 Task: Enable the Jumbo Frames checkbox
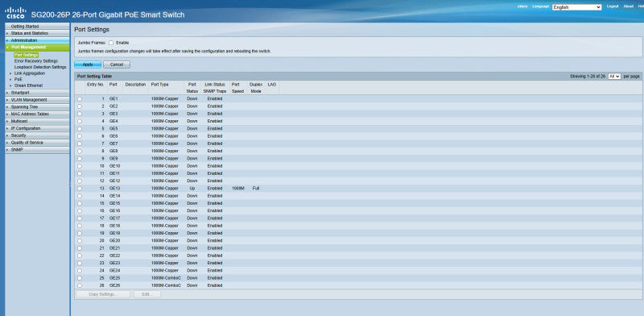(111, 43)
